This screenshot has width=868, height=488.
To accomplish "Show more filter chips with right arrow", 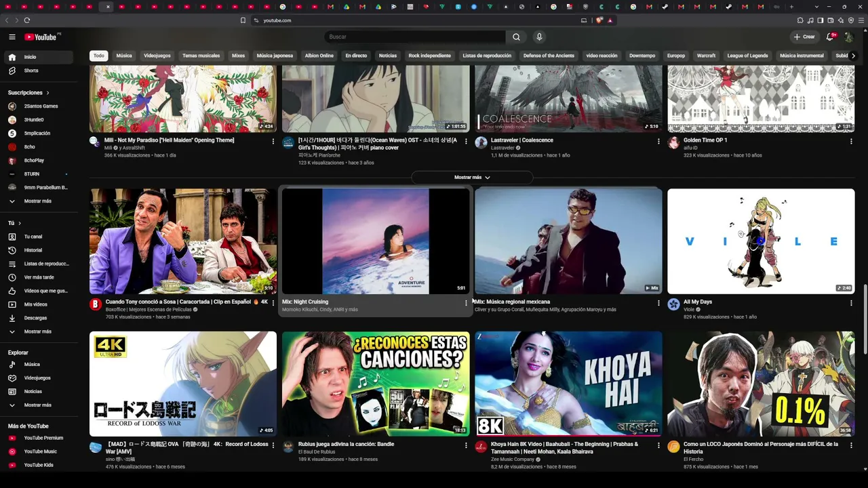I will [x=853, y=56].
